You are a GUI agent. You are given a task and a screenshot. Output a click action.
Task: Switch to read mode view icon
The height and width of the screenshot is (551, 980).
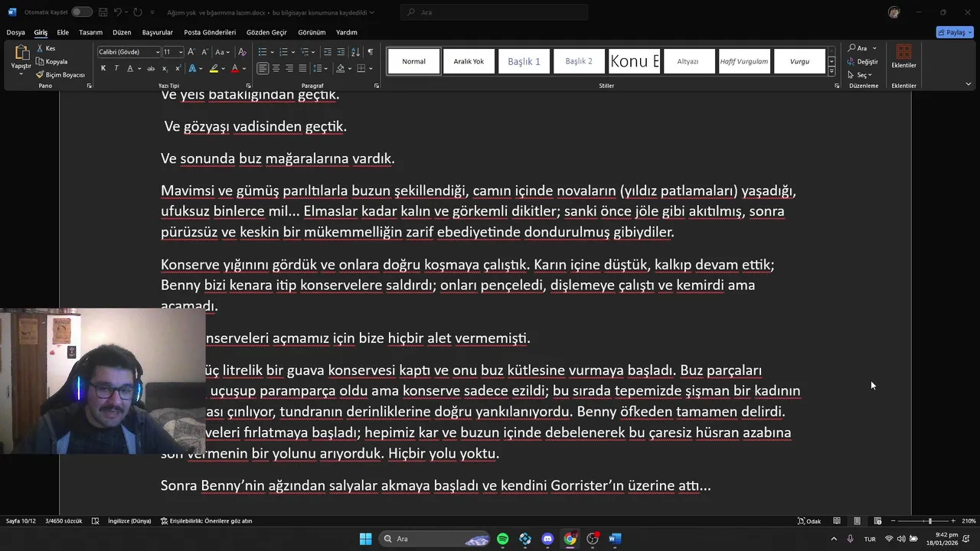pos(837,521)
